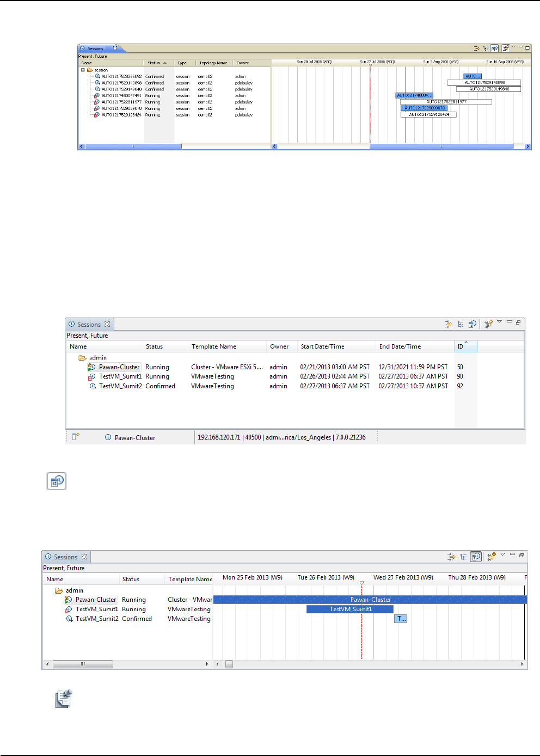Click the Start Date/Time column header
This screenshot has height=756, width=540.
coord(322,346)
